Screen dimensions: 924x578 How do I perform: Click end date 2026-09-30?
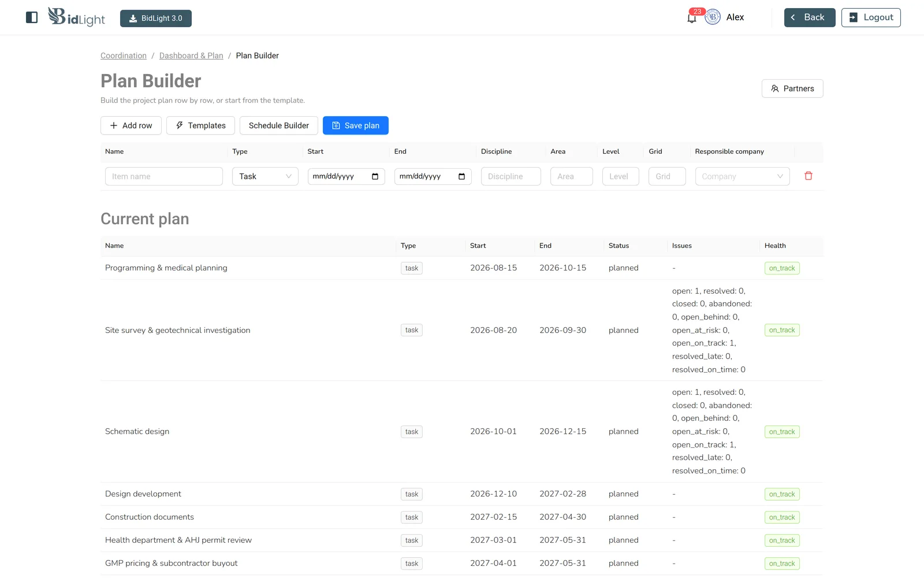(x=563, y=330)
